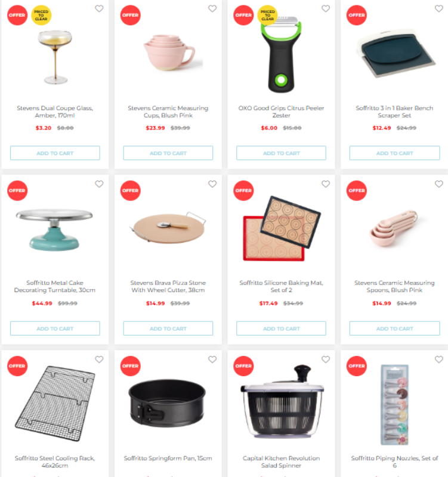Add Ceramic Measuring Cups to cart
448x477 pixels.
point(168,153)
